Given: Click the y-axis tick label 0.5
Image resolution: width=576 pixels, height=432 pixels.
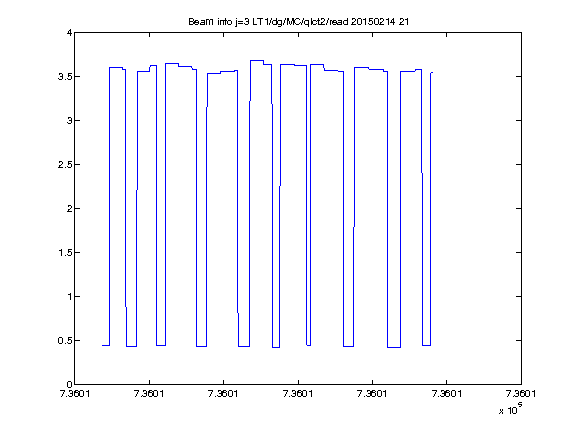Looking at the screenshot, I should coord(65,341).
